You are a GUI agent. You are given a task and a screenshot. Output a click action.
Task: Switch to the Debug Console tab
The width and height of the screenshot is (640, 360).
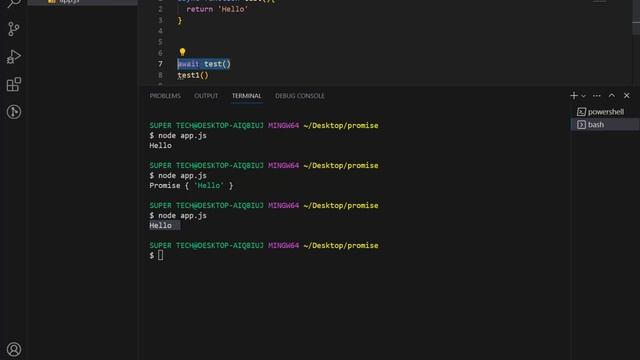[300, 96]
